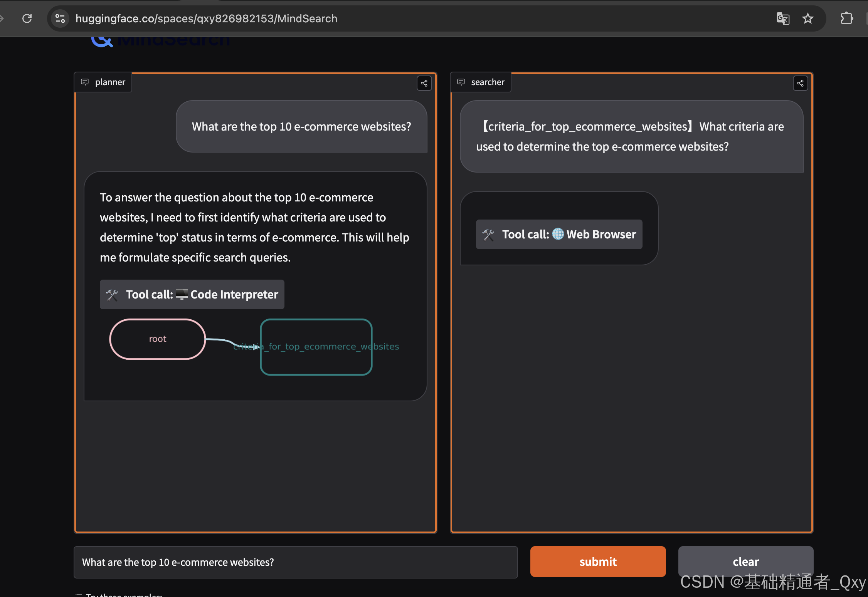This screenshot has height=597, width=868.
Task: Expand the Web Browser tool call
Action: [559, 235]
